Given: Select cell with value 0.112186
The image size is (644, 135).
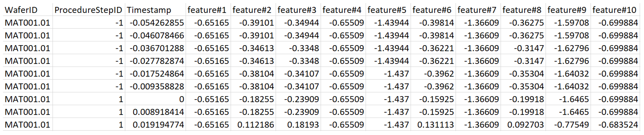Looking at the screenshot, I should (253, 125).
